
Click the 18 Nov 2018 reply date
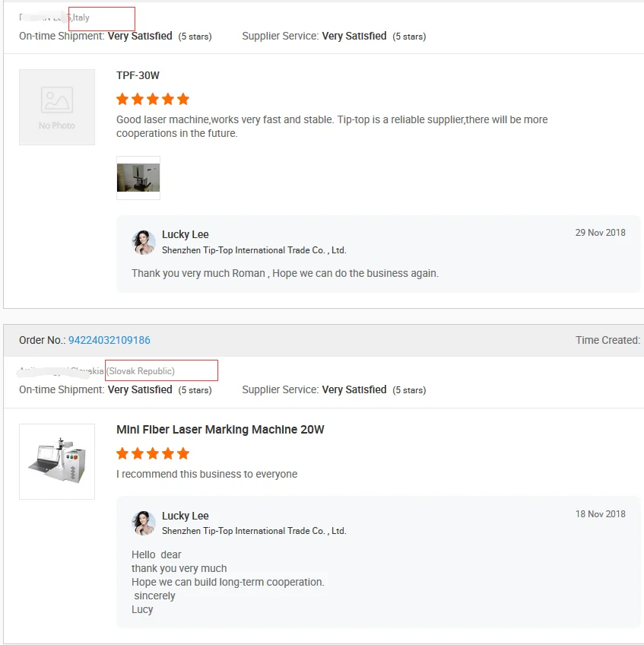pos(600,514)
